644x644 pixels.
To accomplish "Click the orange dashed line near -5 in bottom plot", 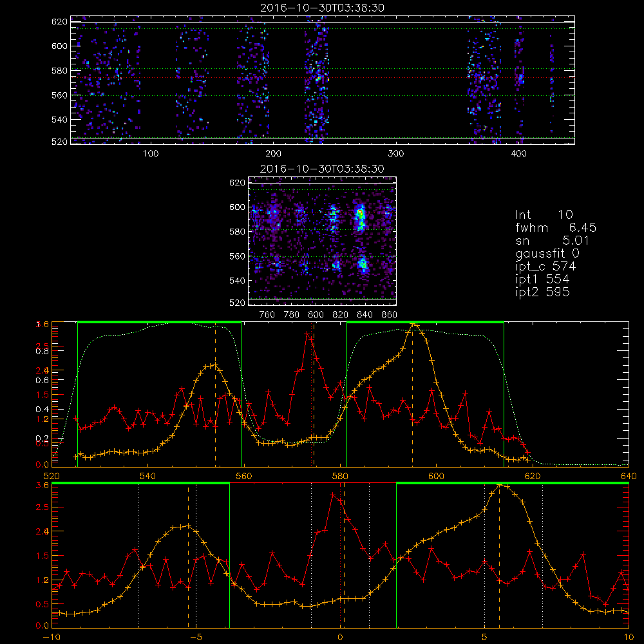I will [x=188, y=555].
